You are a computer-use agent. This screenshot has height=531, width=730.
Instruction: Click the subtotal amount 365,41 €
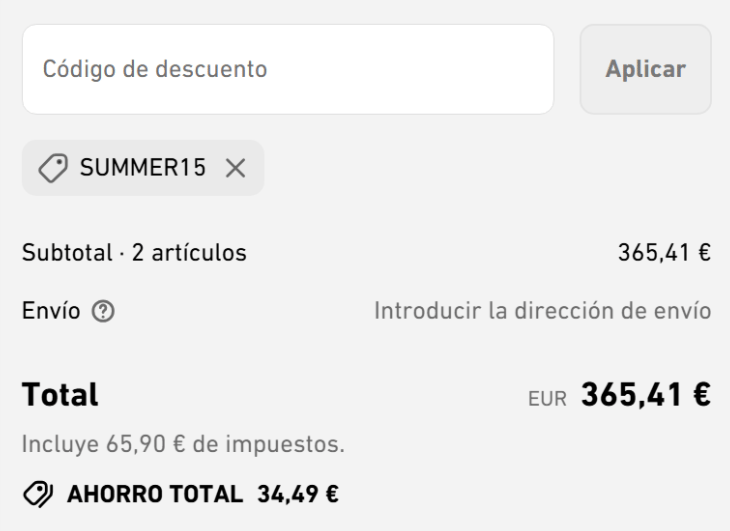tap(665, 253)
